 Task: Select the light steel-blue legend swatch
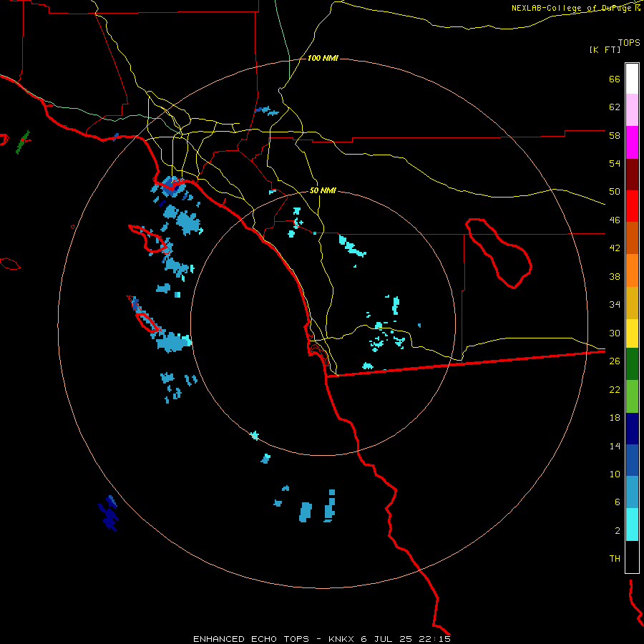[632, 492]
